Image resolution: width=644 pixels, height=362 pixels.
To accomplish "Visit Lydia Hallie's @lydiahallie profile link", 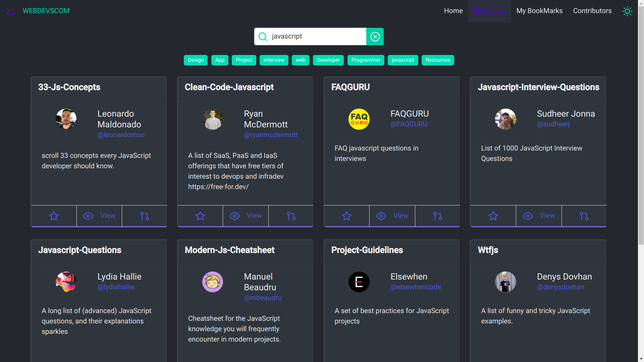I will [x=116, y=287].
